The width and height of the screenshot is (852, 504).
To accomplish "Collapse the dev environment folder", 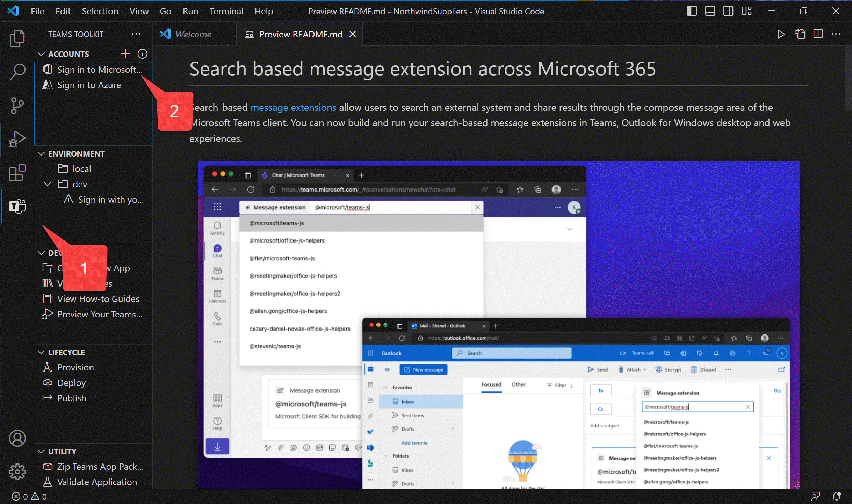I will pyautogui.click(x=48, y=184).
